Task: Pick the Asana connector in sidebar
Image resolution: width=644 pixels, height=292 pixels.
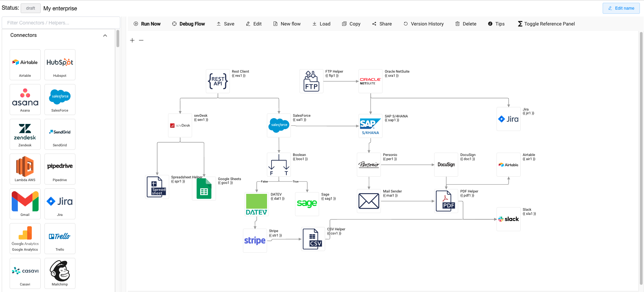Action: click(x=25, y=100)
